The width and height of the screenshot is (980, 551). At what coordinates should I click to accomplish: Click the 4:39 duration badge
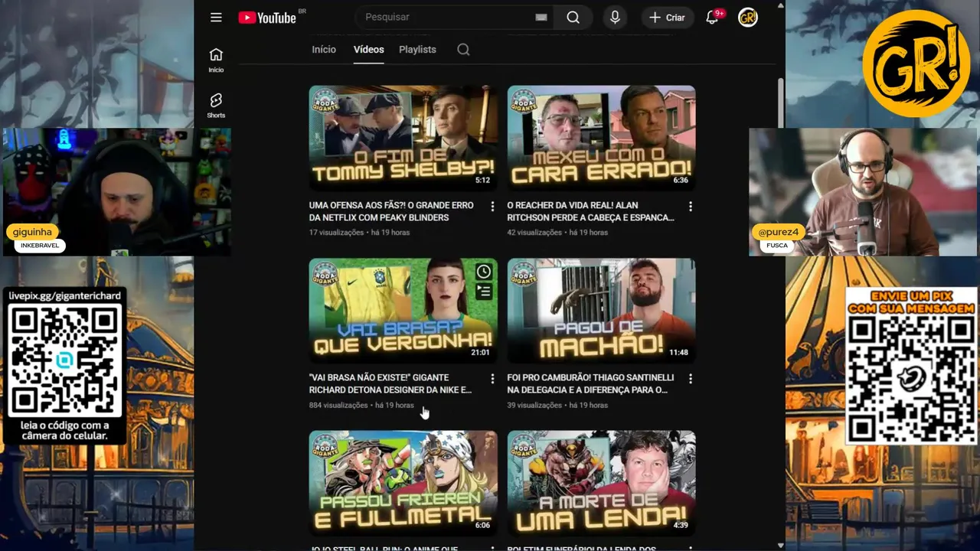tap(681, 526)
